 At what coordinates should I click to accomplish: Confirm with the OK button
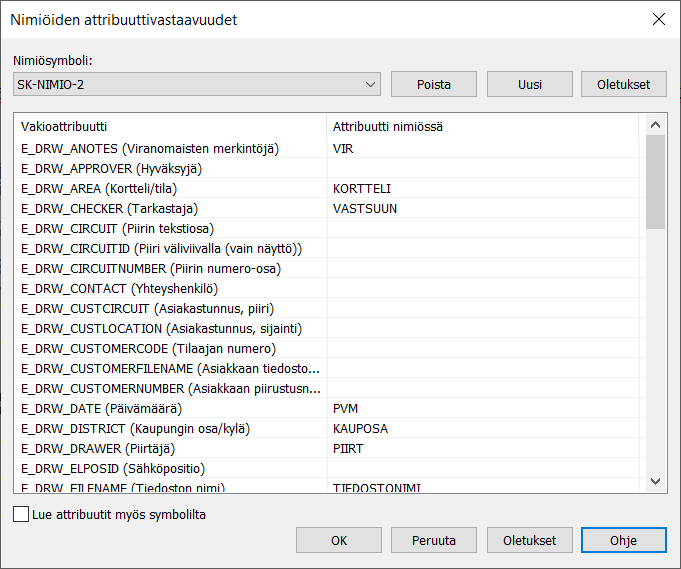pyautogui.click(x=339, y=540)
